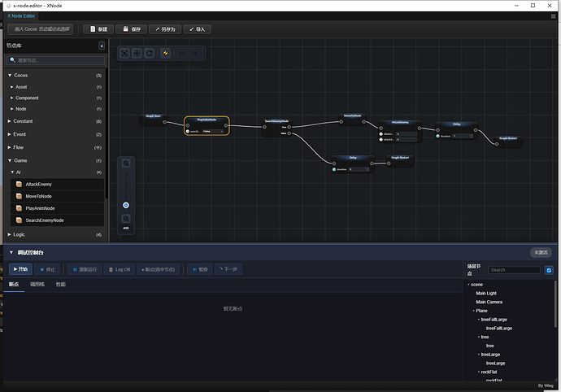
Task: Expand the Component subcategory
Action: (x=12, y=98)
